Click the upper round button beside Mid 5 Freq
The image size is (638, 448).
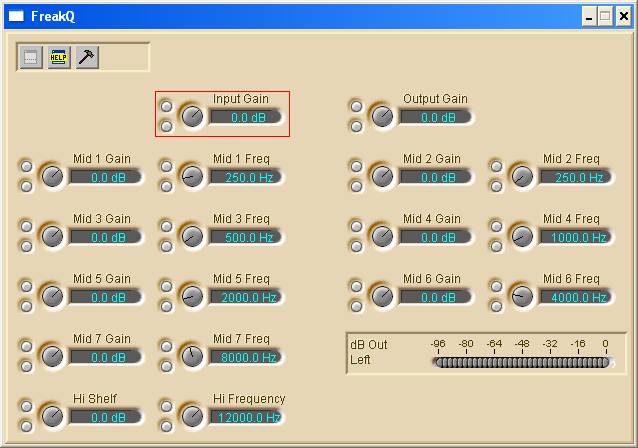coord(166,286)
